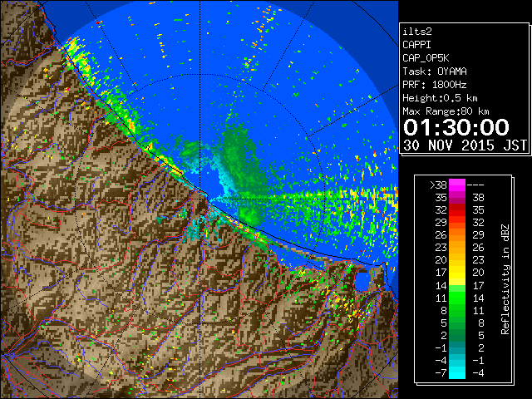Click the cyan swatch beside the -7 label
Viewport: 532px width, 399px height.
click(457, 373)
